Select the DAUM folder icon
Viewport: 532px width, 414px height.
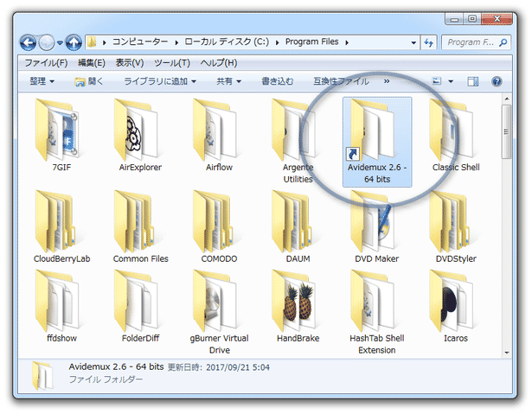(292, 222)
